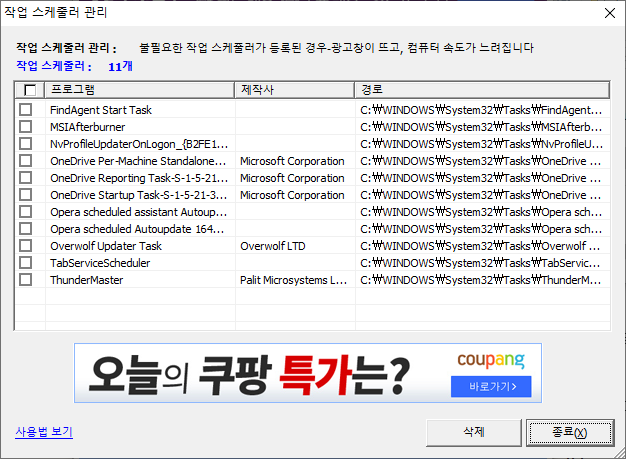Tick the MSIAfterburner checkbox
626x459 pixels.
pos(26,127)
